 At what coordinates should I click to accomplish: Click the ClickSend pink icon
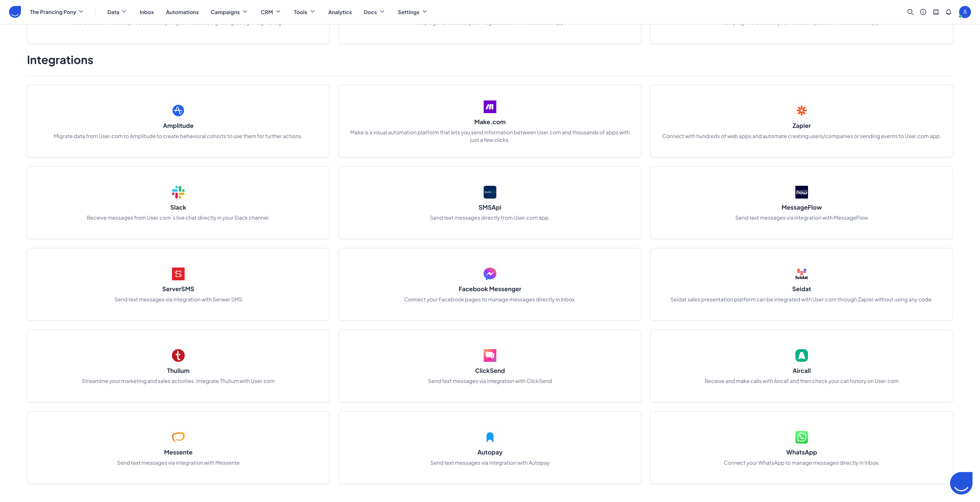click(x=490, y=355)
